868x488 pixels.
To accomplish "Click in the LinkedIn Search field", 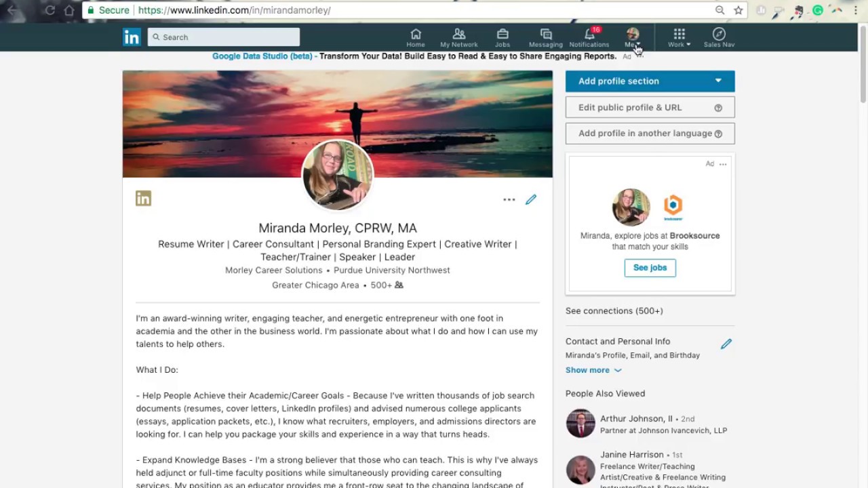I will click(x=224, y=37).
